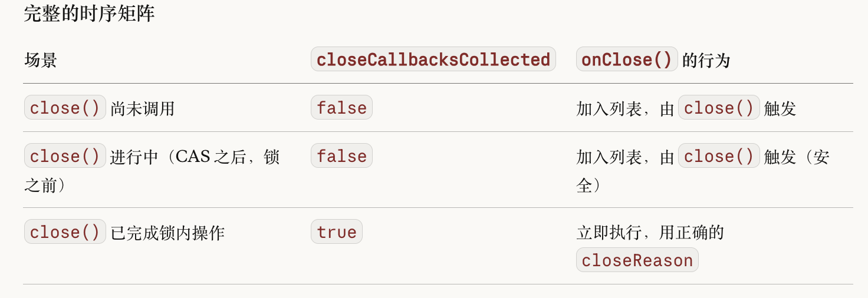
Task: Click close() code beside 尚未调用
Action: pos(65,108)
